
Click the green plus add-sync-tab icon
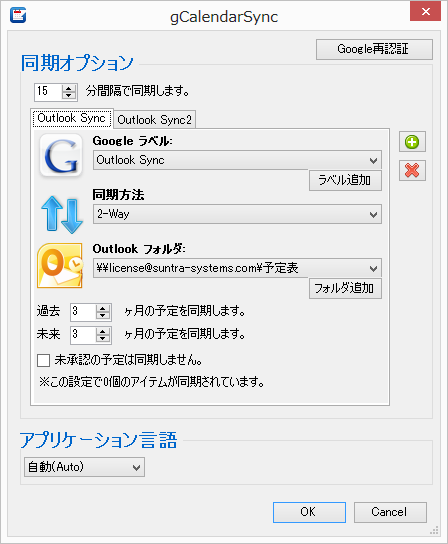412,142
